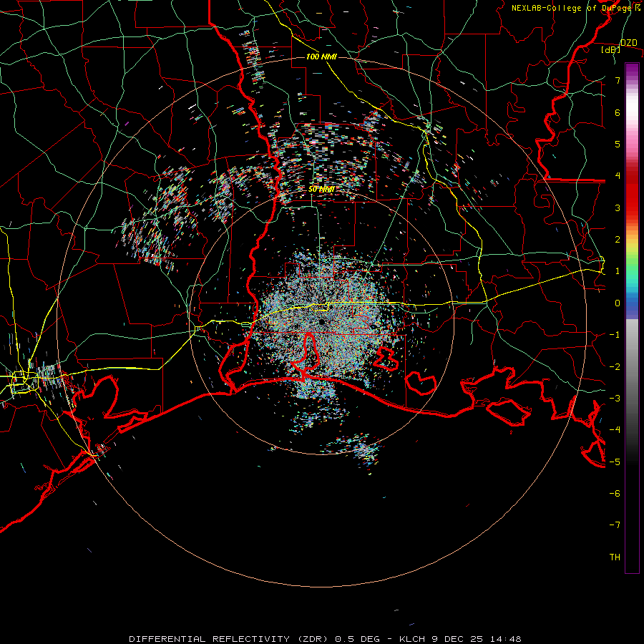Click the 0 dB scale label

click(x=618, y=303)
